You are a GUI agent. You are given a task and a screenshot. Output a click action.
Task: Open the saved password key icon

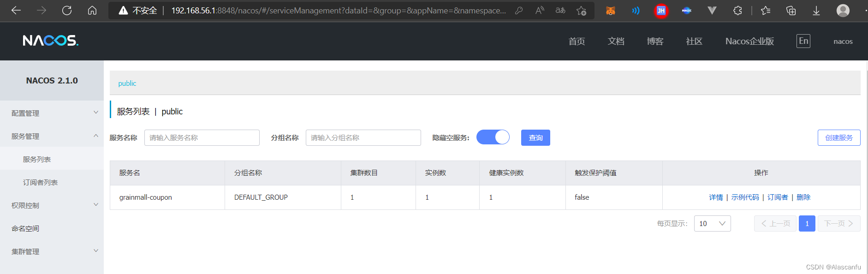(x=519, y=10)
